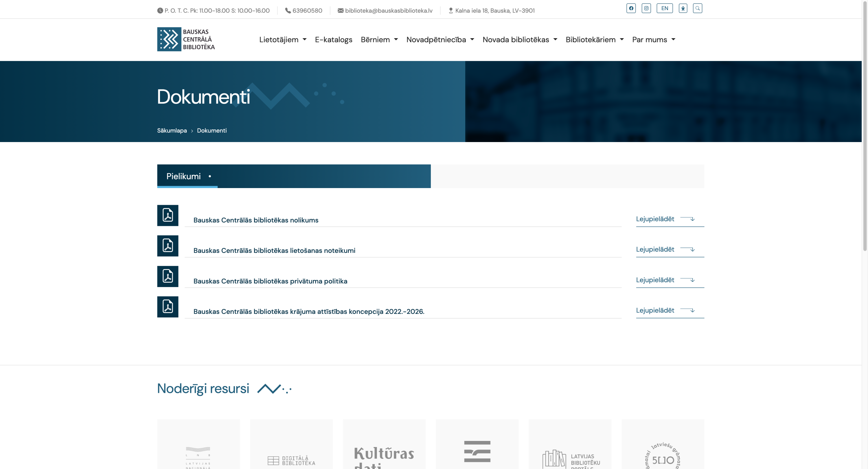Click PDF icon for krājuma attīstības koncepcija
The image size is (868, 469).
point(168,307)
